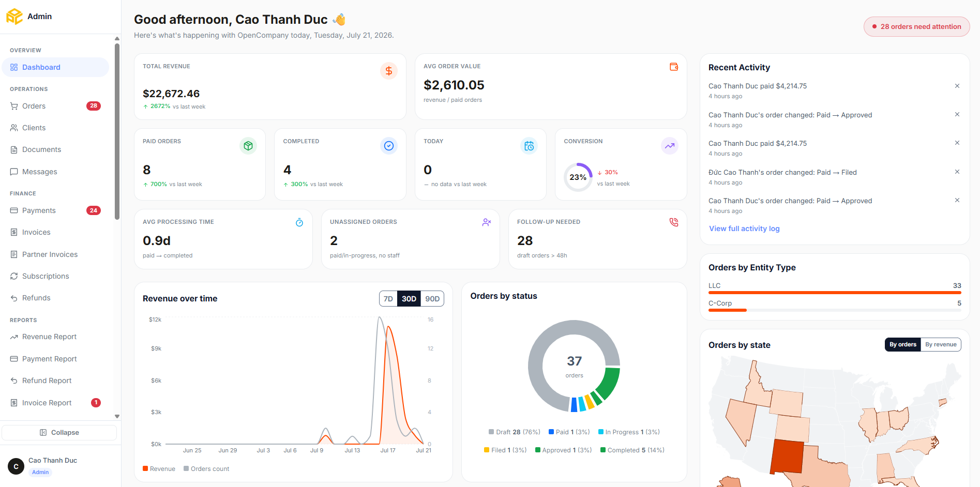980x487 pixels.
Task: Click the Partner Invoices sidebar icon
Action: [14, 254]
